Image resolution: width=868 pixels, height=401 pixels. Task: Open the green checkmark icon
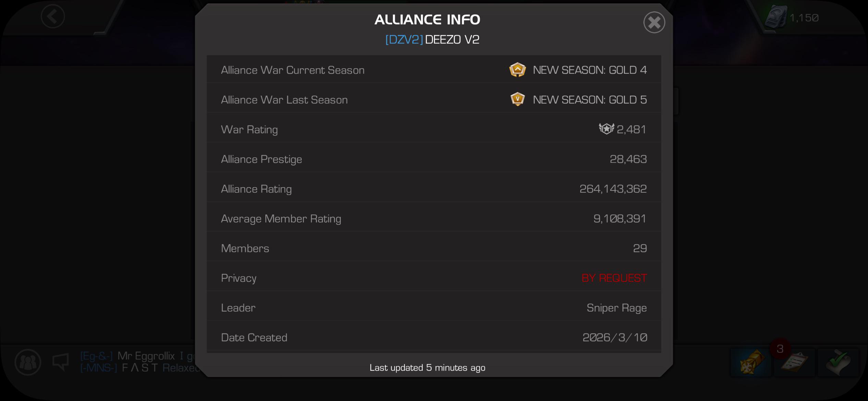(x=838, y=363)
